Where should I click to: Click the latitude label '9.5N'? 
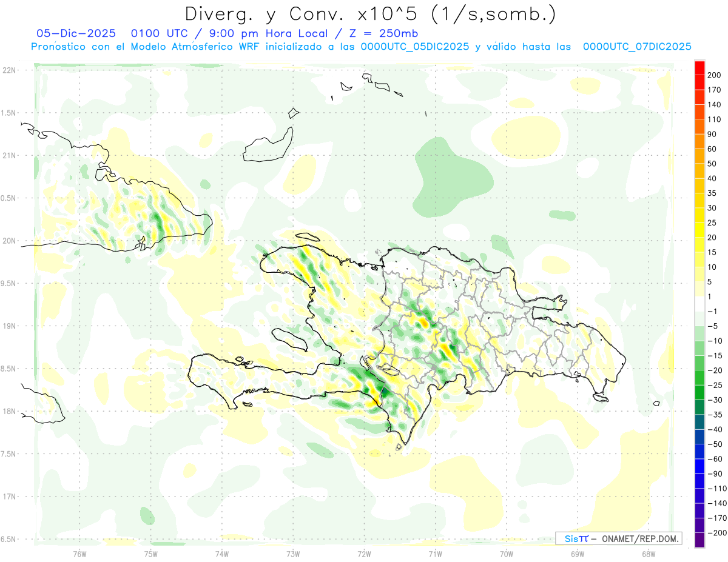pyautogui.click(x=9, y=283)
